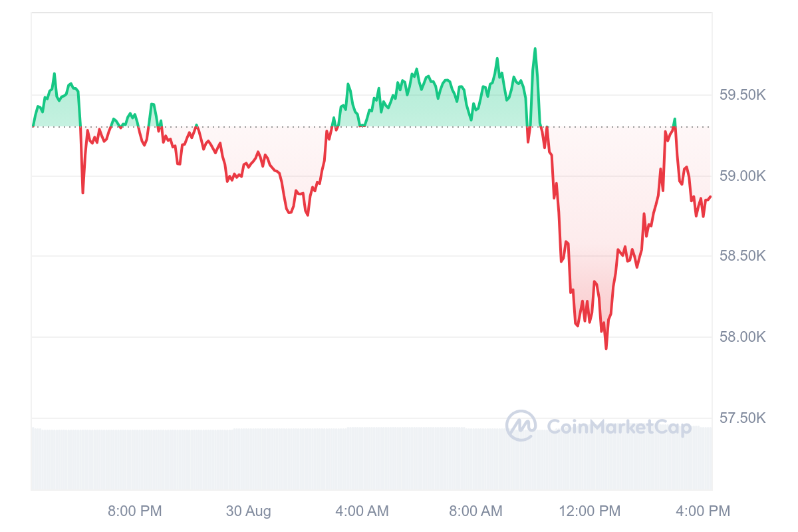This screenshot has width=798, height=532.
Task: Click the gray volume bars area under chart
Action: coord(371,459)
